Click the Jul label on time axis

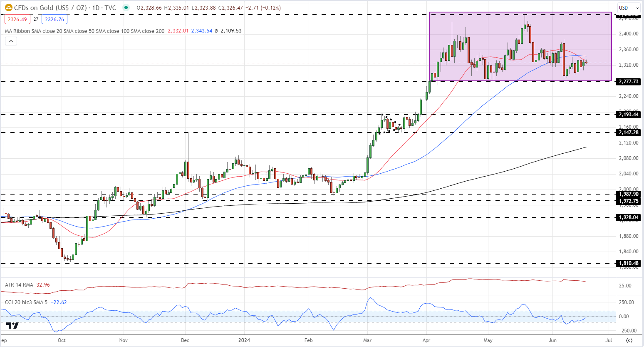[609, 340]
